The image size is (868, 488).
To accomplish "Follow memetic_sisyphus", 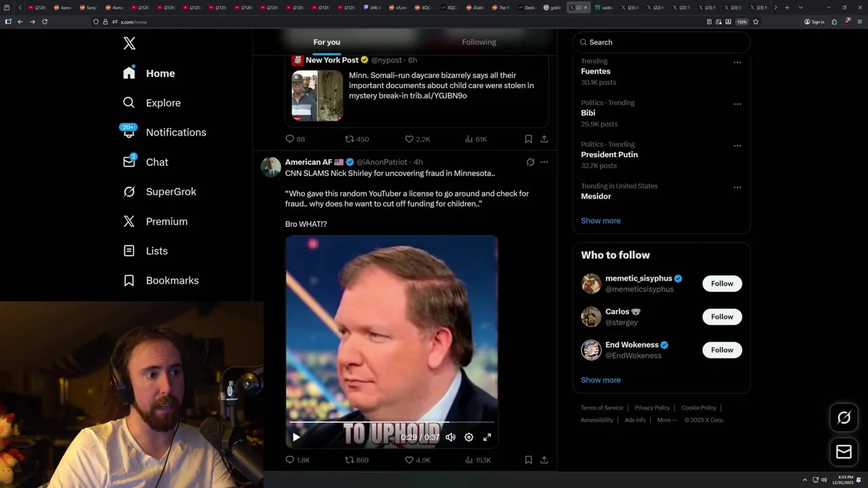I will [722, 284].
